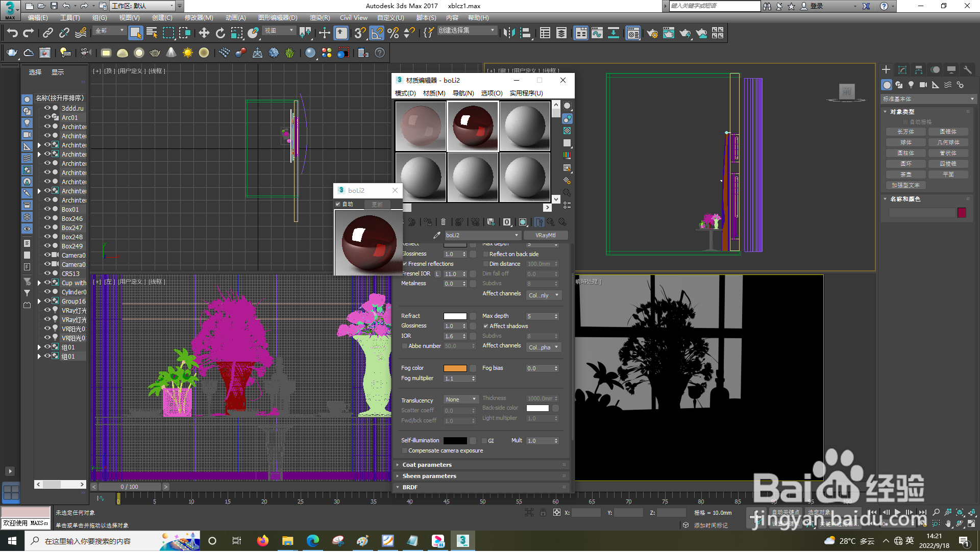
Task: Hide the Box246 object via its eye icon
Action: (x=47, y=219)
